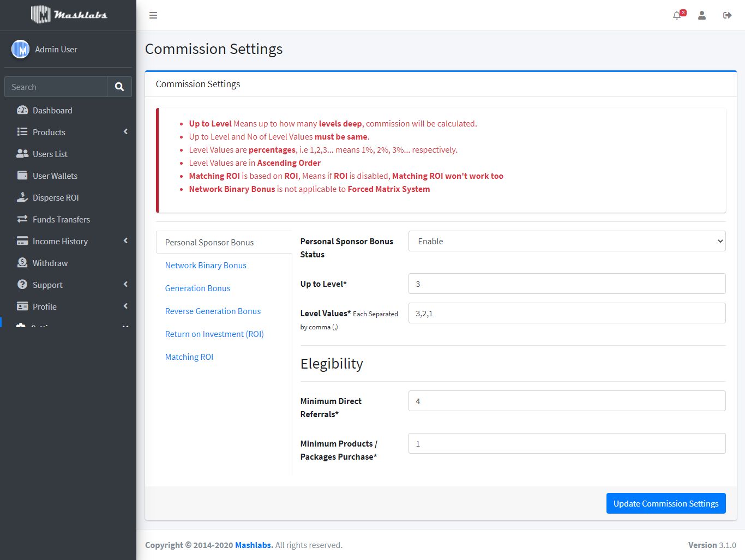Open Withdraw in the sidebar
This screenshot has height=560, width=745.
pyautogui.click(x=50, y=263)
